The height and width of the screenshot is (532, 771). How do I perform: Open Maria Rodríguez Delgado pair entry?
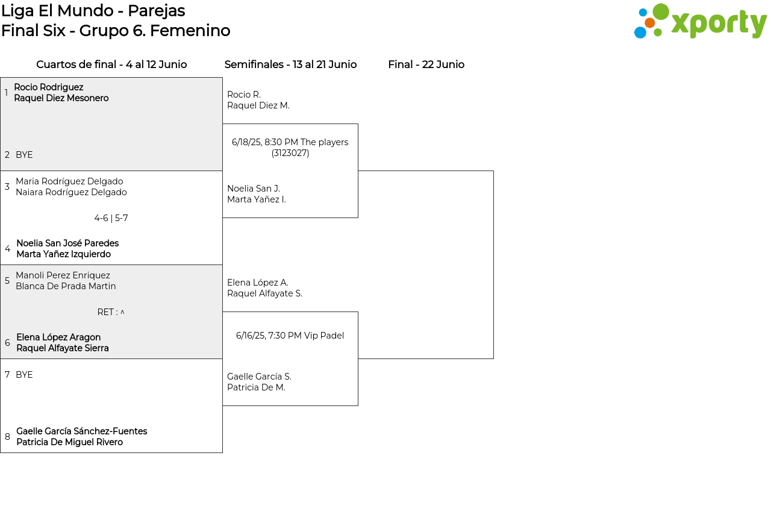71,187
